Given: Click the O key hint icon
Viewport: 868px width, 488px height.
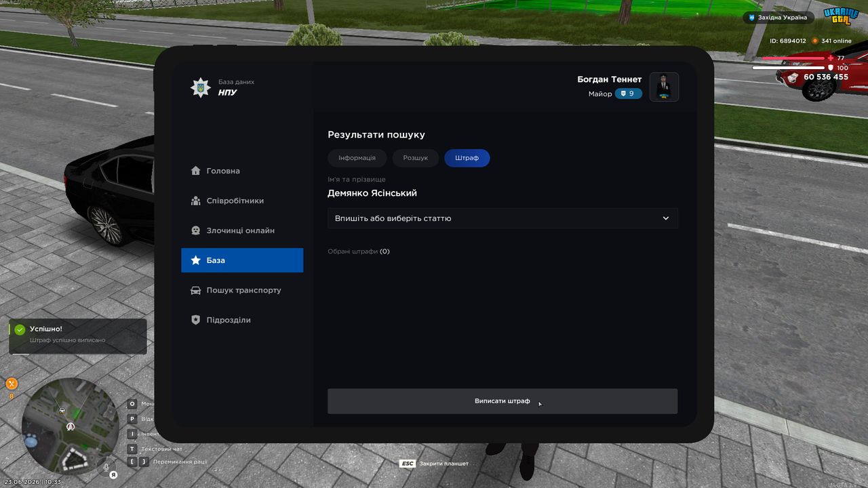Looking at the screenshot, I should point(132,404).
